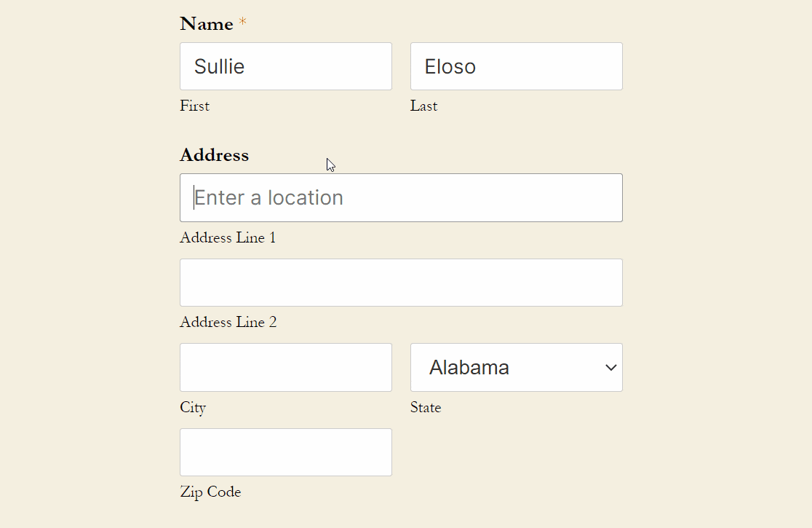812x528 pixels.
Task: Focus the Zip Code input box
Action: [x=286, y=452]
